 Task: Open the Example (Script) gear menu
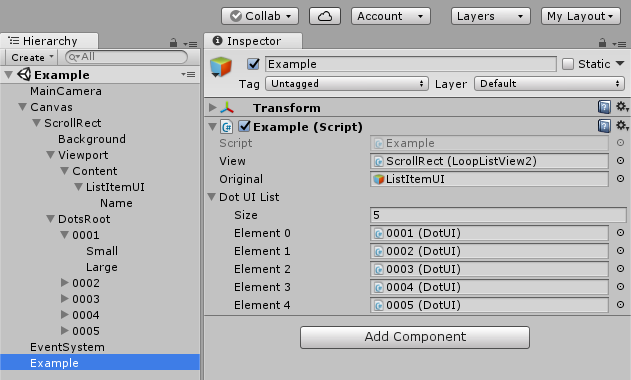[x=622, y=126]
